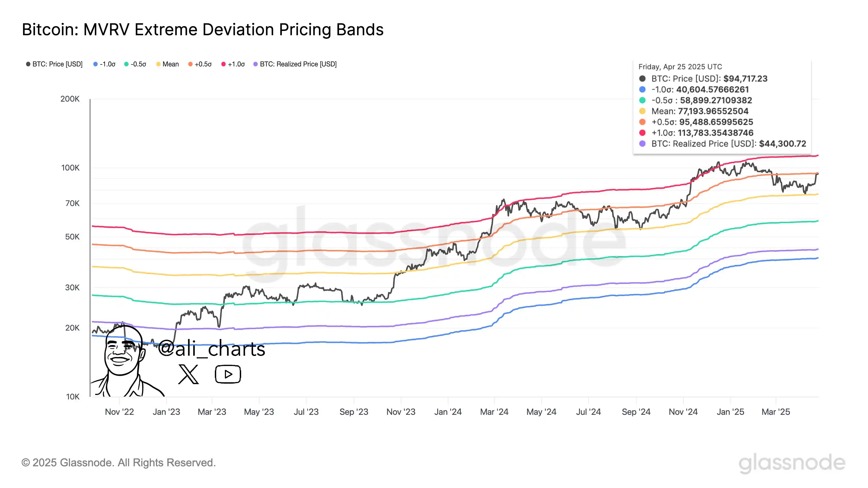Click the yellow Mean dot in the tooltip

point(642,111)
